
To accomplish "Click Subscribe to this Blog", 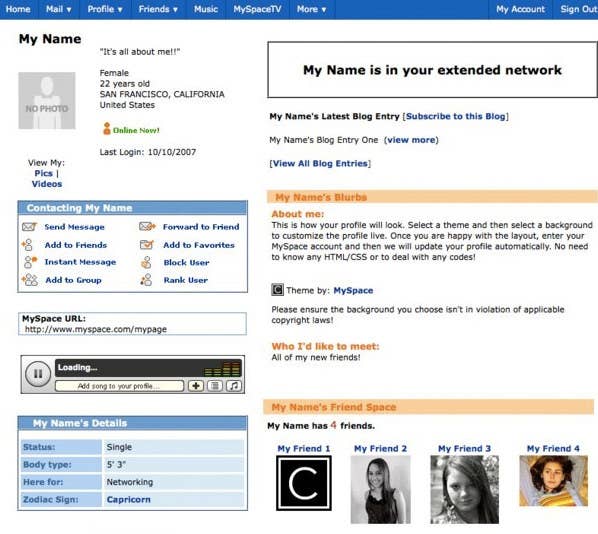I will (x=455, y=116).
